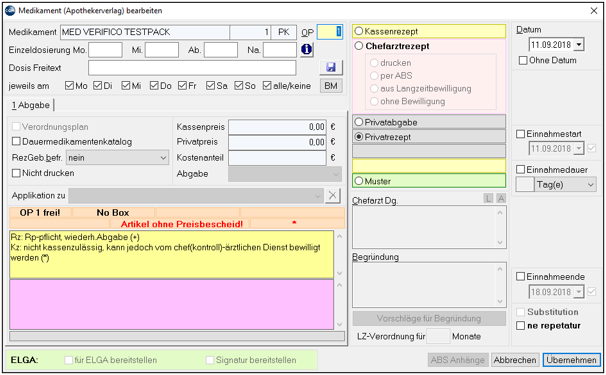Click the 'OP 1 frei!' status cell
The width and height of the screenshot is (606, 375).
pos(40,213)
